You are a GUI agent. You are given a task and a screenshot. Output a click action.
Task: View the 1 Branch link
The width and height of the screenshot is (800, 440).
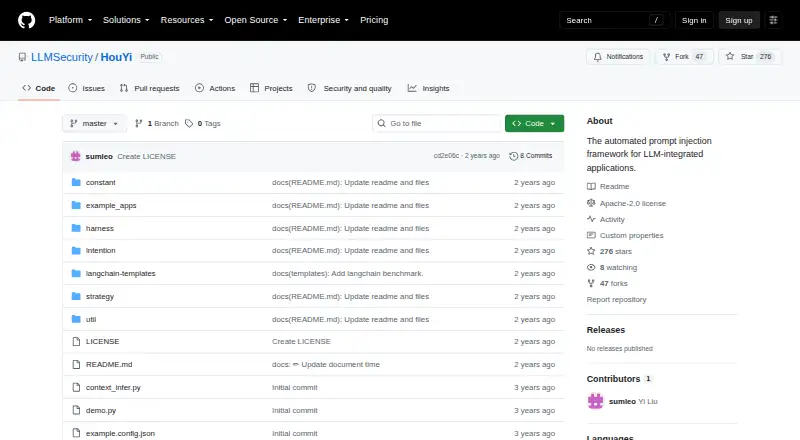[x=157, y=124]
